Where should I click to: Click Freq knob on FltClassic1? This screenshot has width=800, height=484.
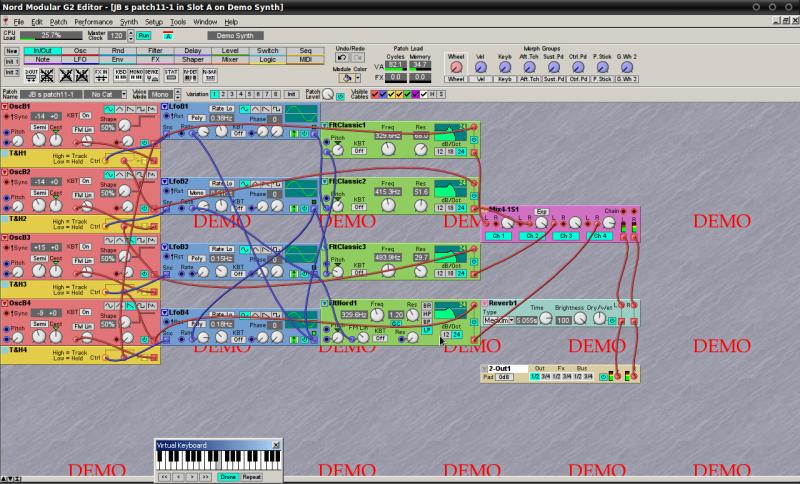[x=388, y=149]
